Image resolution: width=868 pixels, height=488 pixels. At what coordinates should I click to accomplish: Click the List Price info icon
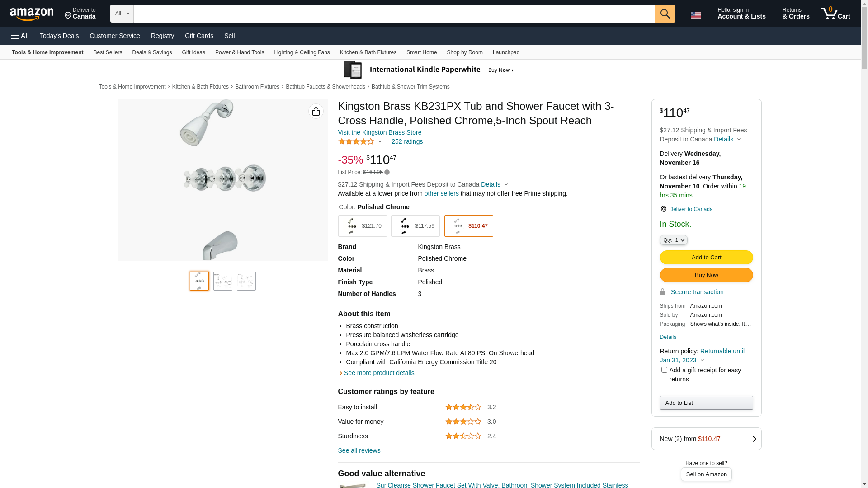pyautogui.click(x=387, y=172)
